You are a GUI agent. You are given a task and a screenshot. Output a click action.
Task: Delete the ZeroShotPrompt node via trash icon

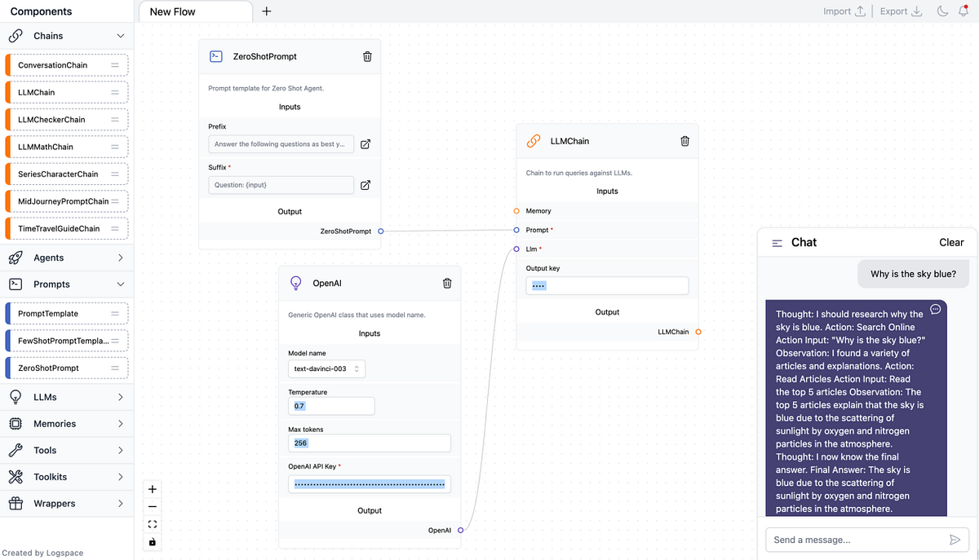tap(367, 56)
